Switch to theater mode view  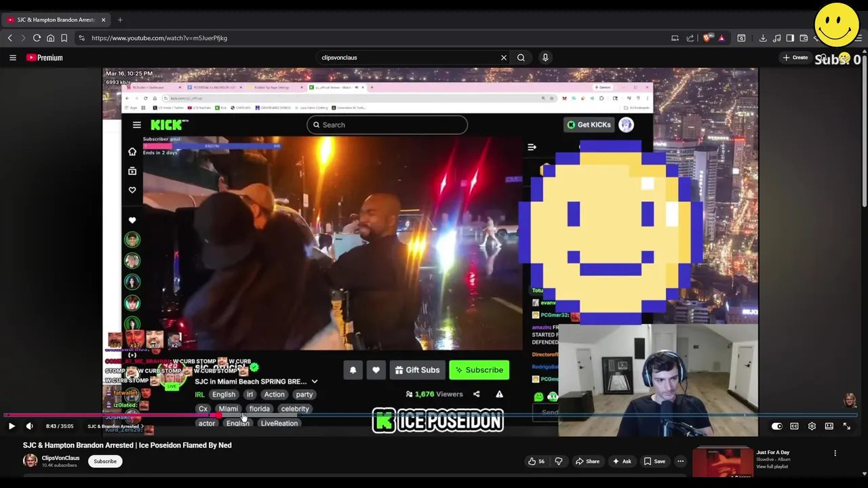[x=829, y=426]
